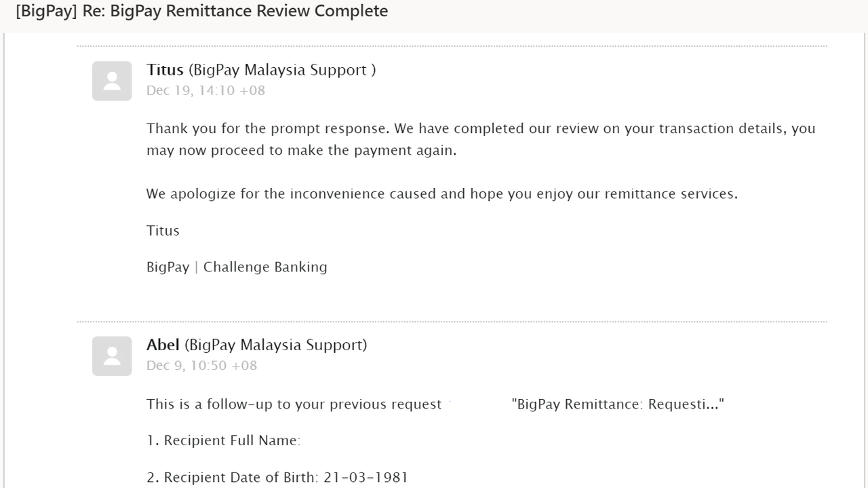Click Abel's profile avatar icon
This screenshot has width=868, height=488.
112,356
